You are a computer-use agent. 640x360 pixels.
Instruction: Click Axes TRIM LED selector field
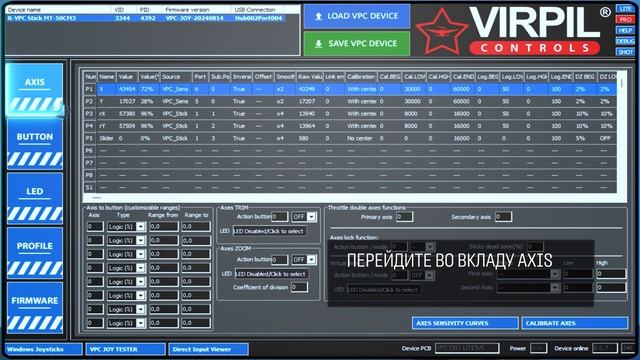tap(269, 231)
